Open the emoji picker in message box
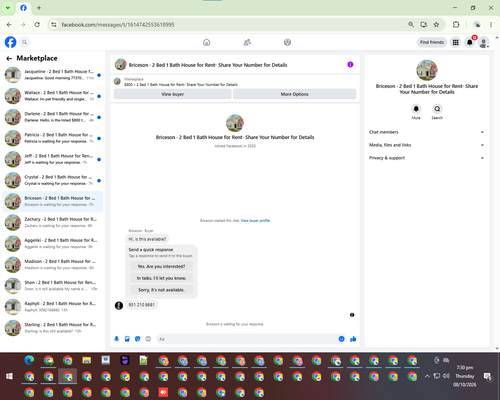 tap(341, 339)
